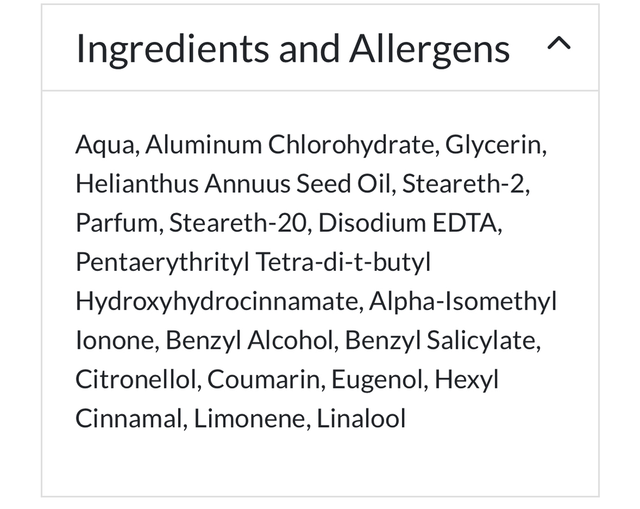
Task: Click the Coumarin ingredient text
Action: tap(262, 379)
